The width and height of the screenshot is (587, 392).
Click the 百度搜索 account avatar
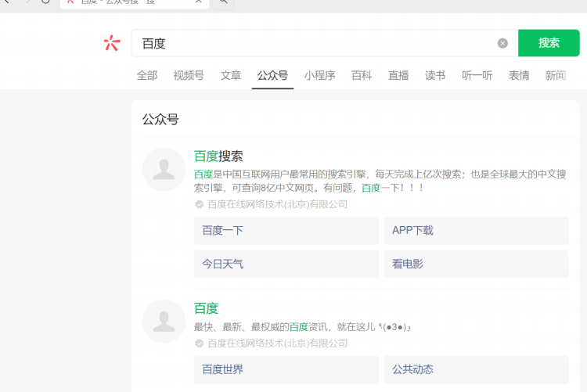(x=164, y=169)
